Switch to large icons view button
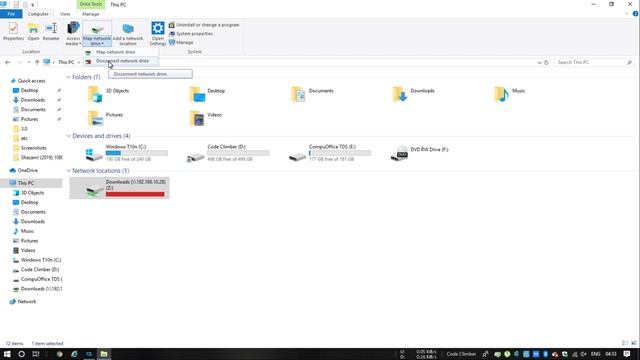Image resolution: width=640 pixels, height=360 pixels. pos(633,343)
